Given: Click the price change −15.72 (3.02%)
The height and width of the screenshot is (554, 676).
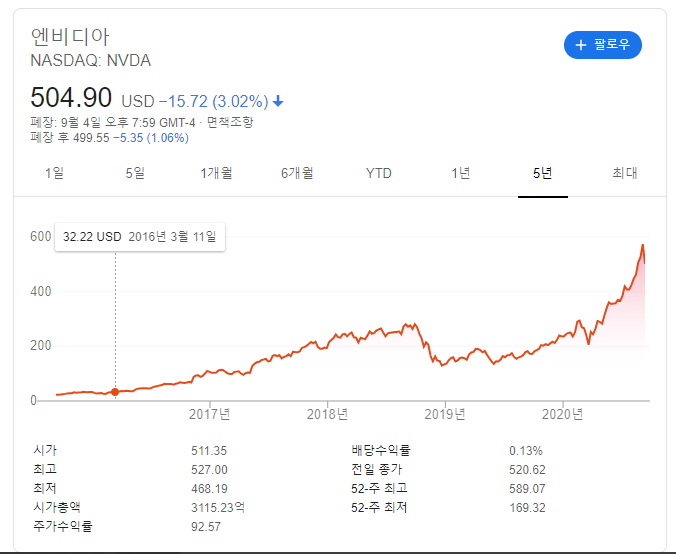Looking at the screenshot, I should click(214, 102).
